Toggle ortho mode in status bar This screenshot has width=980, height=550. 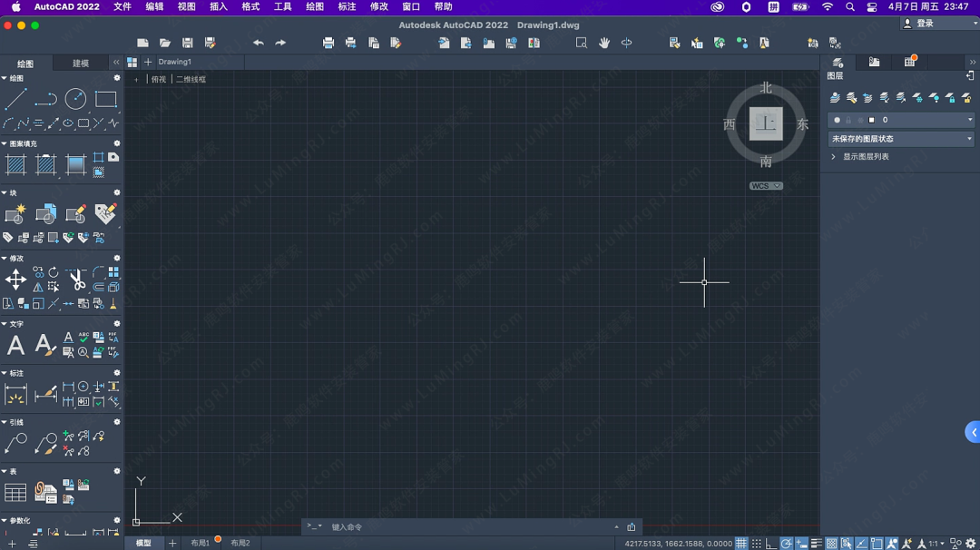click(x=770, y=544)
